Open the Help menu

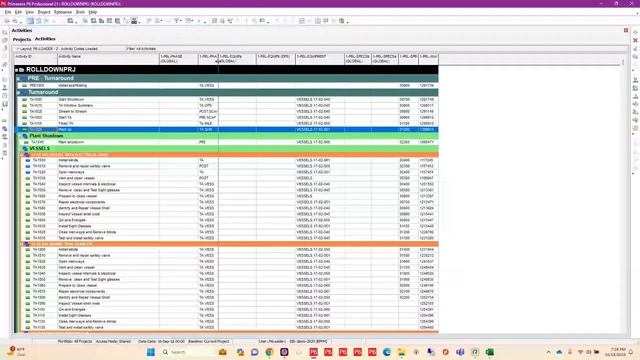tap(93, 12)
